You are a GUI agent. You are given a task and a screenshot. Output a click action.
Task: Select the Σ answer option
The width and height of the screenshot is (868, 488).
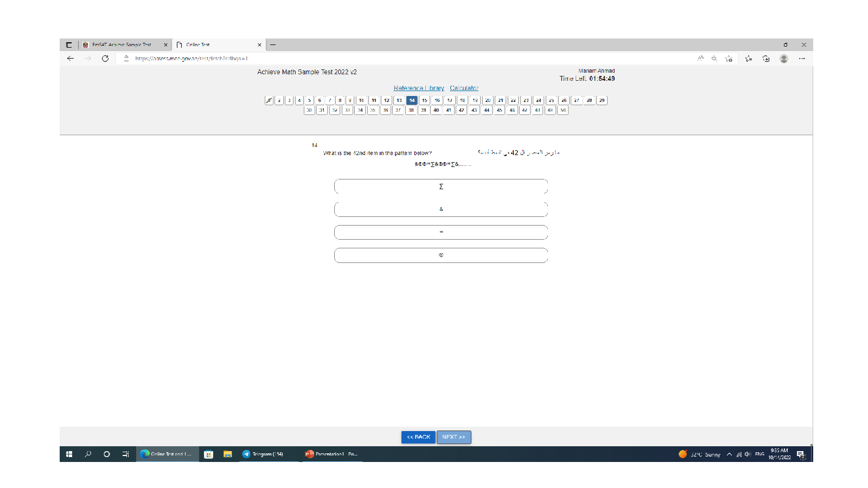[x=441, y=187]
